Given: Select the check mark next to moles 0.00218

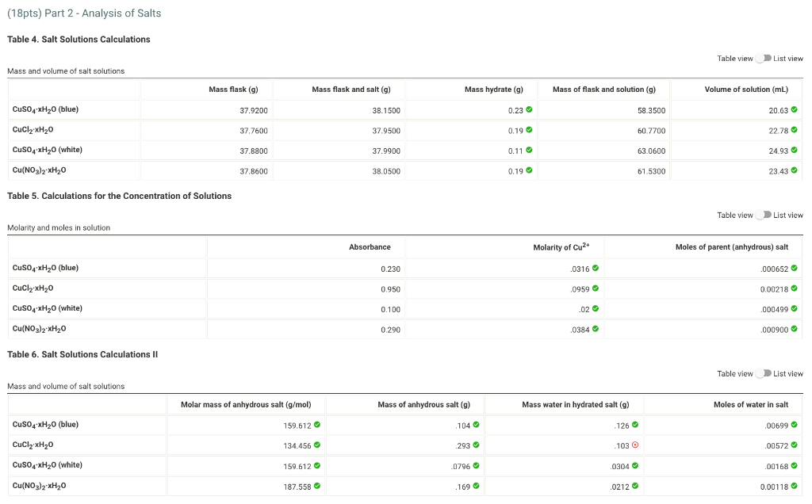Looking at the screenshot, I should coord(794,288).
